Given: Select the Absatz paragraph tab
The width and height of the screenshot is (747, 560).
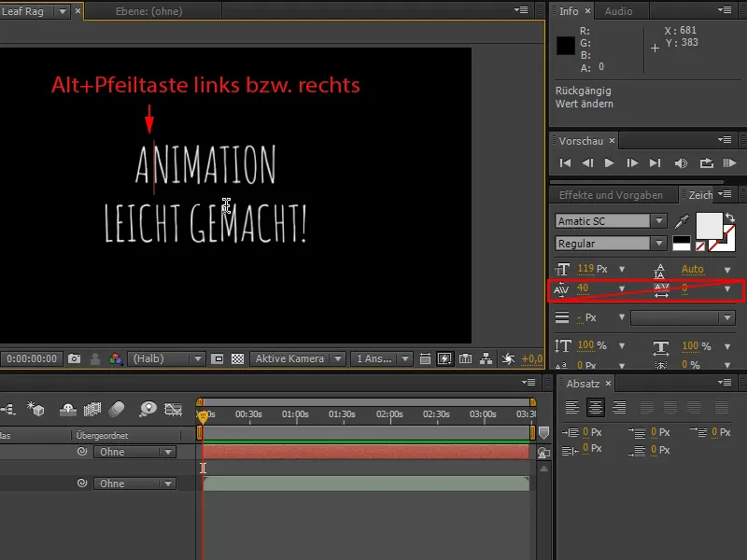Looking at the screenshot, I should tap(583, 384).
